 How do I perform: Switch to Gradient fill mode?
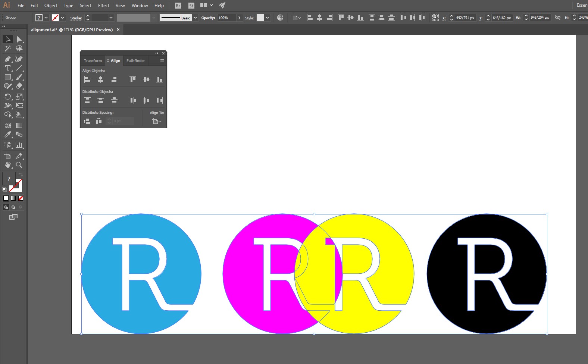13,198
